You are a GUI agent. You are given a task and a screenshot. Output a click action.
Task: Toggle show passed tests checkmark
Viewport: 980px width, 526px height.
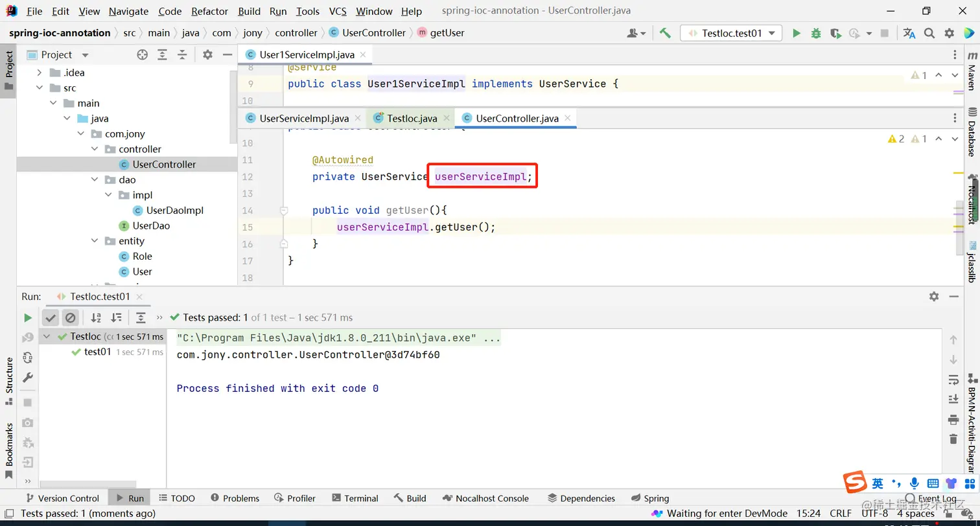point(51,317)
